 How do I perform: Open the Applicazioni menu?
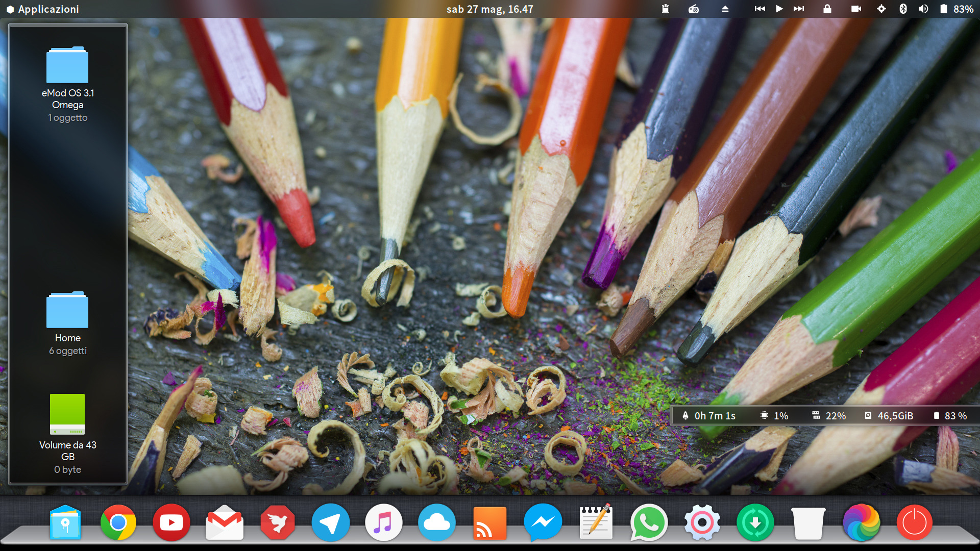[43, 9]
